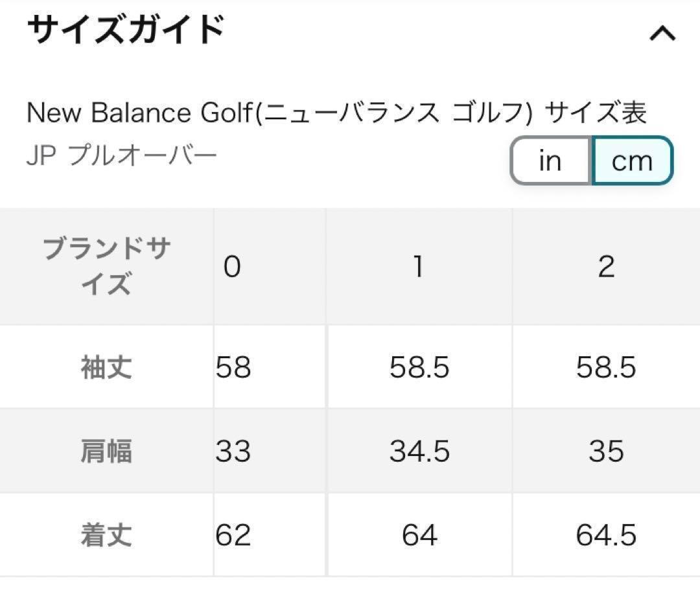Click the サイズガイド heading
700x590 pixels.
point(126,30)
